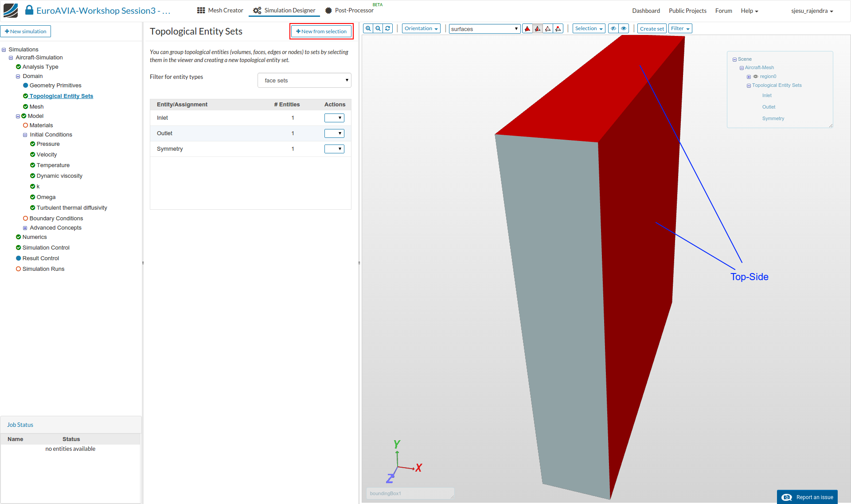Open the Orientation dropdown
The image size is (851, 504).
pyautogui.click(x=421, y=28)
